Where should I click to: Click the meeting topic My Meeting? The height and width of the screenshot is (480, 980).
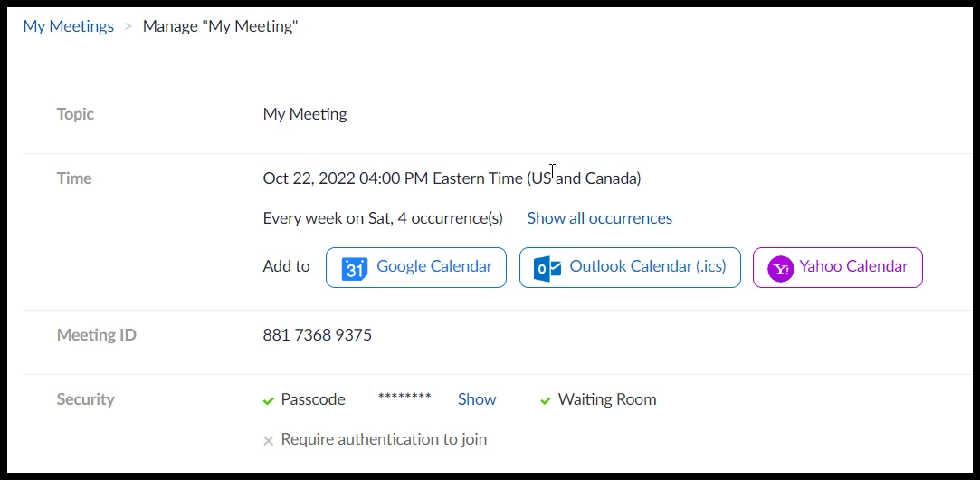(x=305, y=114)
